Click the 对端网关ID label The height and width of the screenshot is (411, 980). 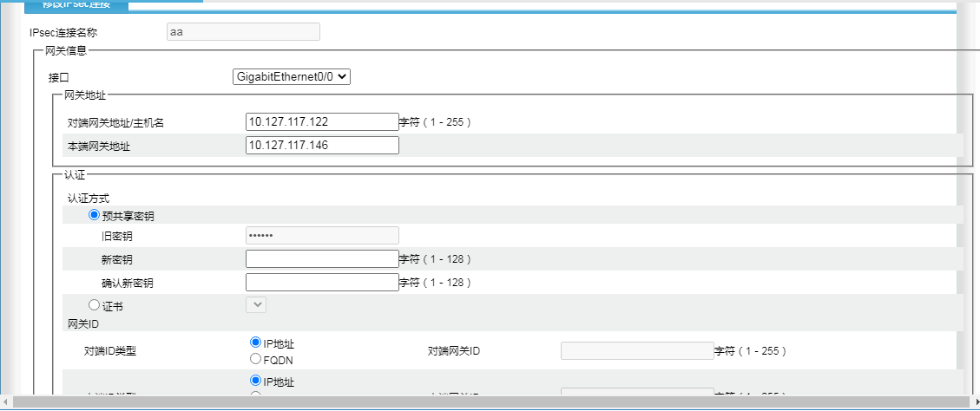pos(454,351)
